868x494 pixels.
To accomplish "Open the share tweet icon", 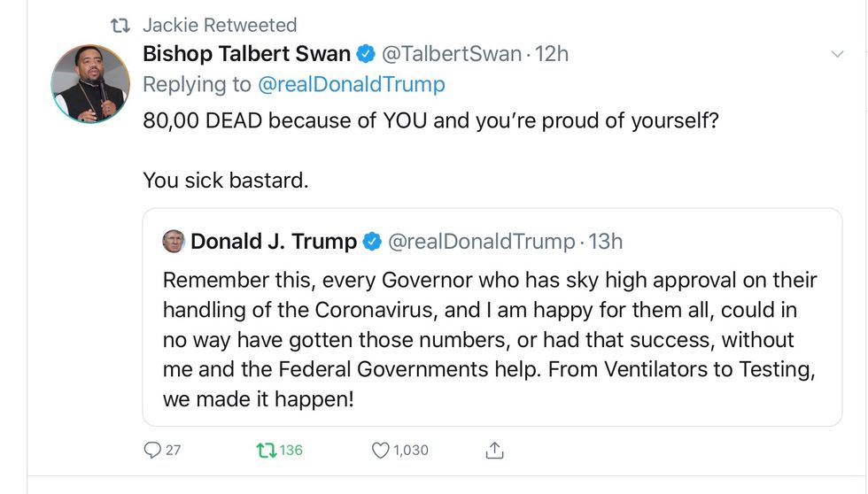I will coord(495,451).
